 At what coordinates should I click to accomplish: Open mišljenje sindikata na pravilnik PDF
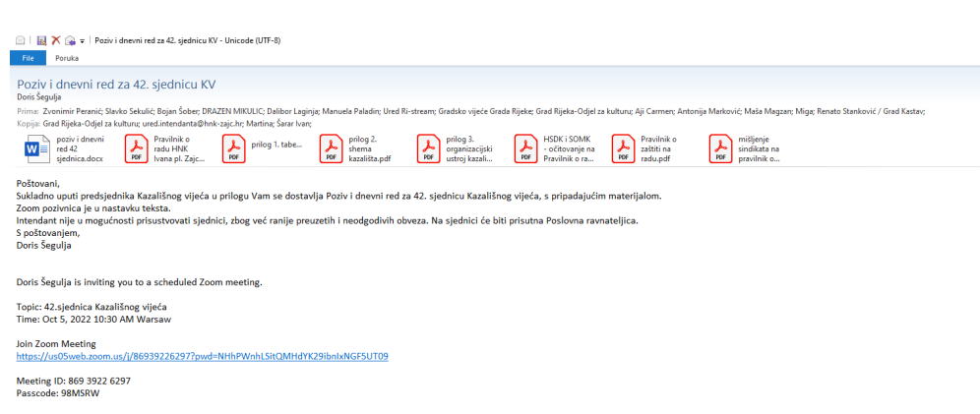pyautogui.click(x=748, y=148)
